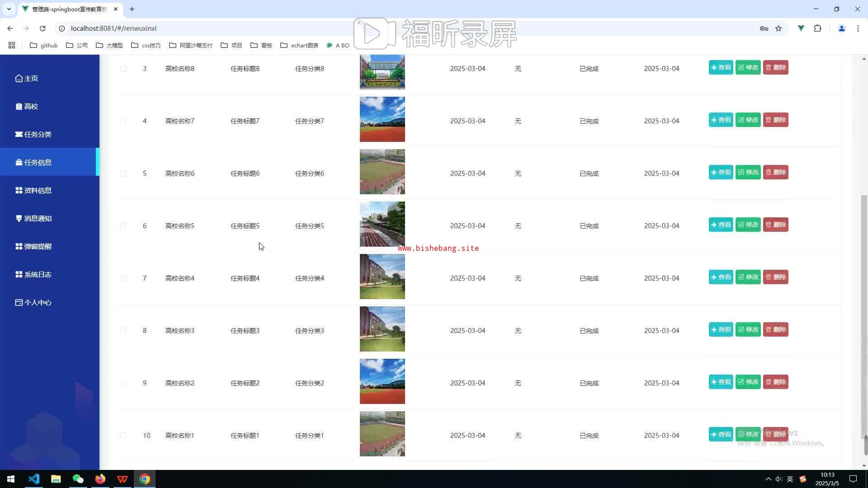Tick checkbox for row 3 高校名称8
Image resolution: width=868 pixels, height=488 pixels.
tap(123, 69)
